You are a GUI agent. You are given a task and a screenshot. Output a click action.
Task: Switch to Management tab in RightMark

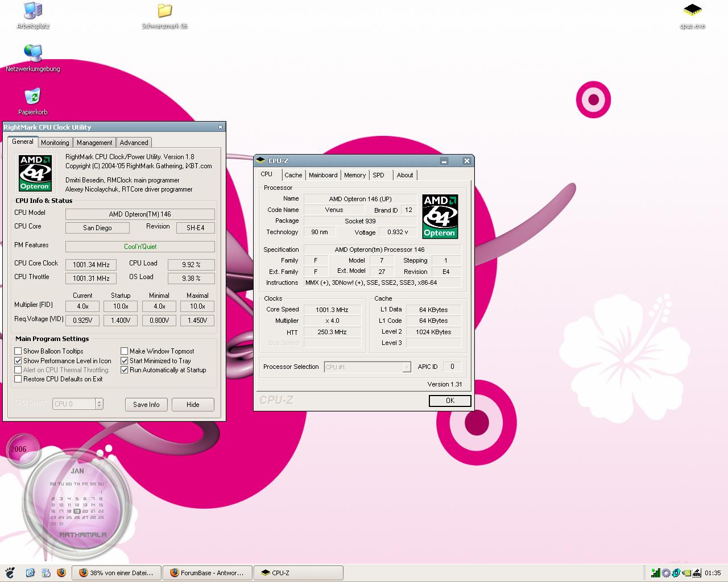[x=94, y=143]
